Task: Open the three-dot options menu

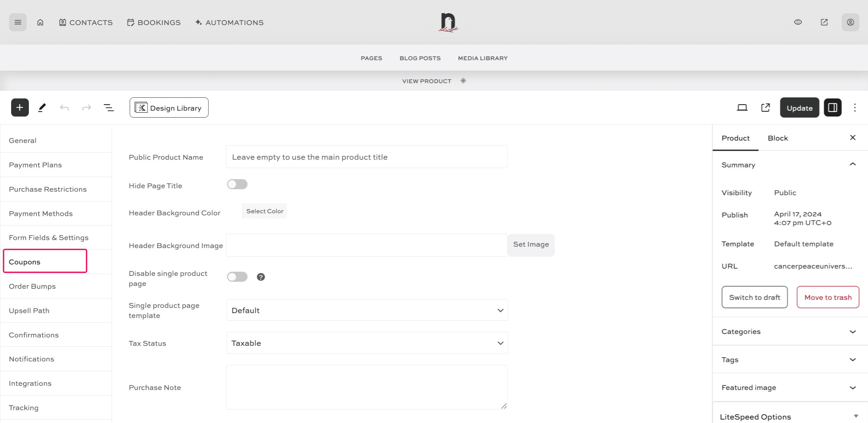Action: [855, 107]
